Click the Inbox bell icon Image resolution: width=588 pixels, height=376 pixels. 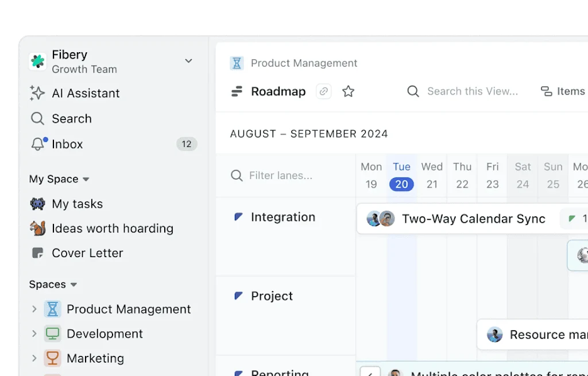38,144
